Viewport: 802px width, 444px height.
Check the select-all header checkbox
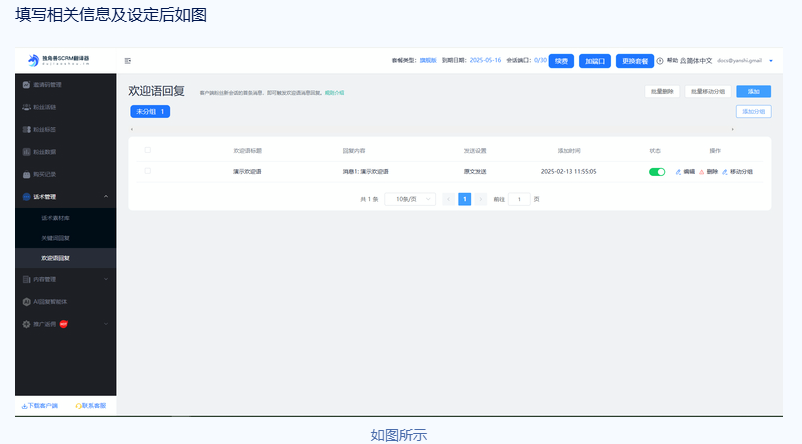pyautogui.click(x=147, y=150)
